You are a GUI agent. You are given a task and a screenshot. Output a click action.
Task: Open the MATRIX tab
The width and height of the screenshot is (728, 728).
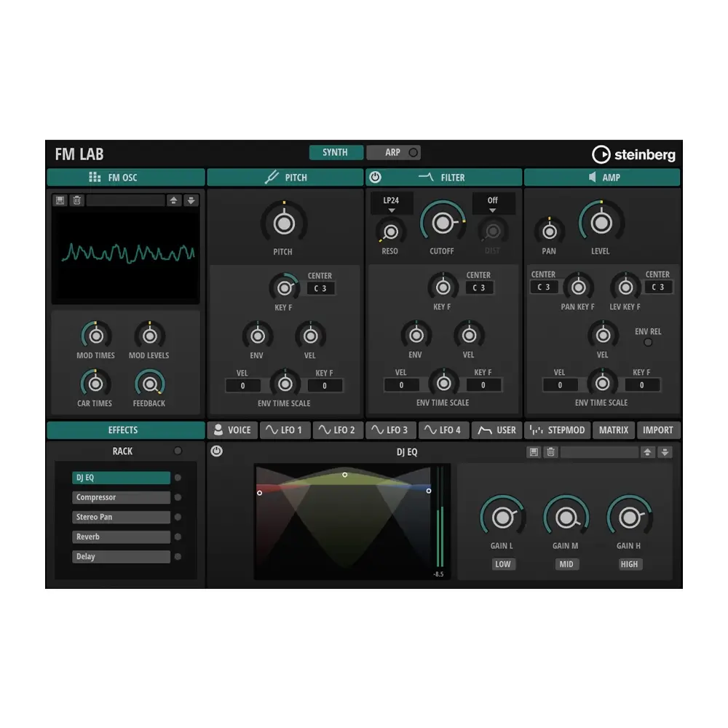click(613, 430)
